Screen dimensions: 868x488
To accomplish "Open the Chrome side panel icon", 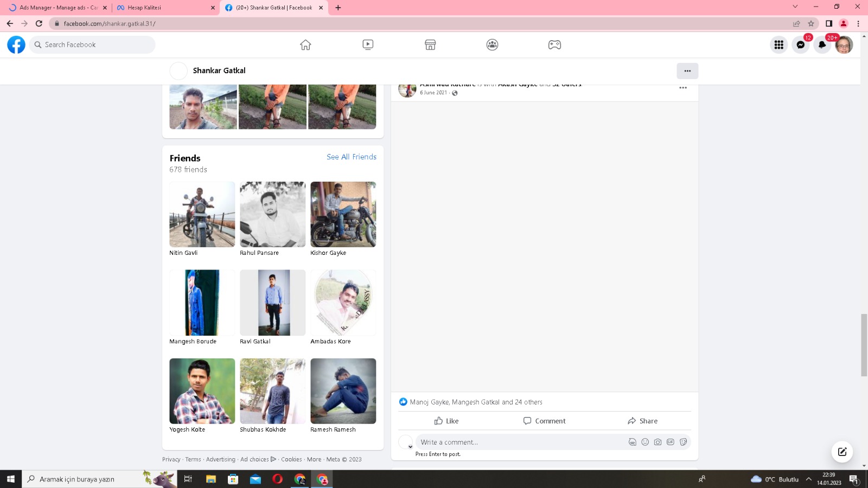I will tap(829, 23).
